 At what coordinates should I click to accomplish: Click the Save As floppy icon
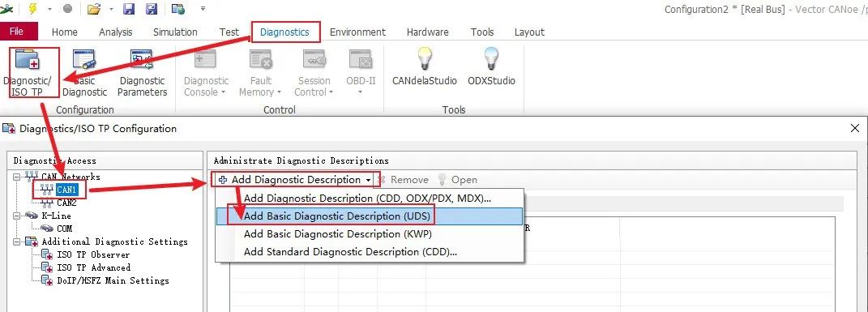[151, 9]
